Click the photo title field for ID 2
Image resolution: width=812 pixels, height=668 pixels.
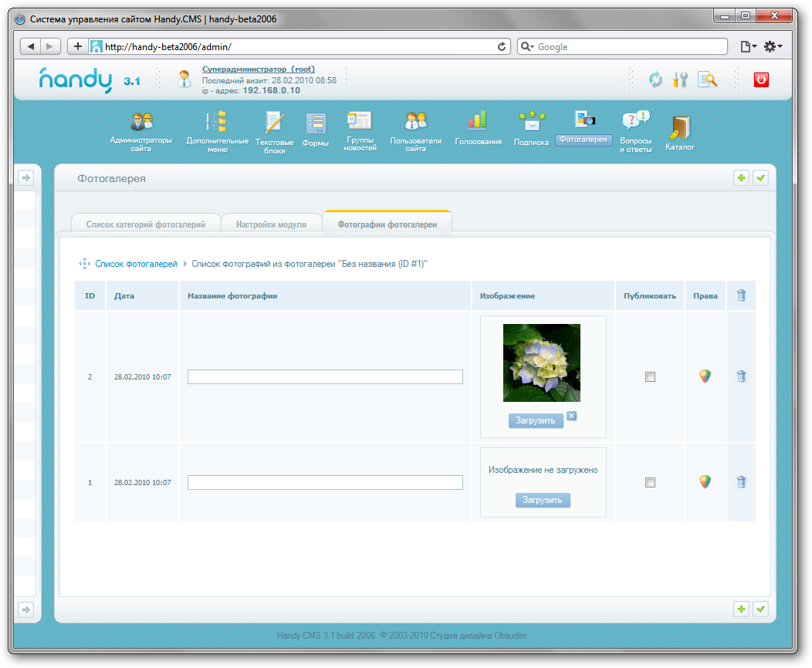point(325,377)
